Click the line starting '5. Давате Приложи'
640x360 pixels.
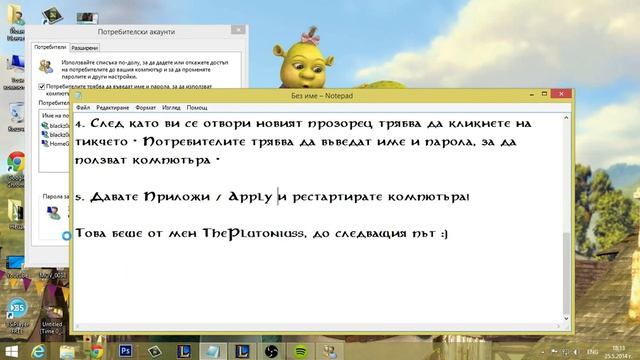pos(272,197)
